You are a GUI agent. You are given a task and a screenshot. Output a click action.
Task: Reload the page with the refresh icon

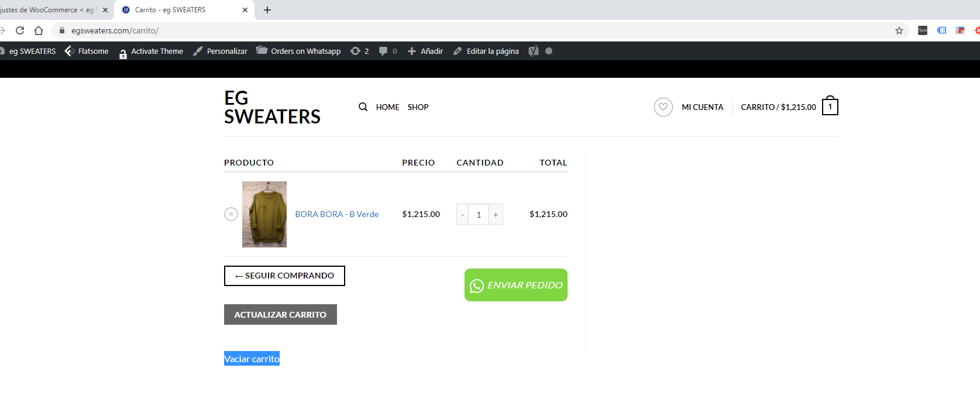point(20,30)
